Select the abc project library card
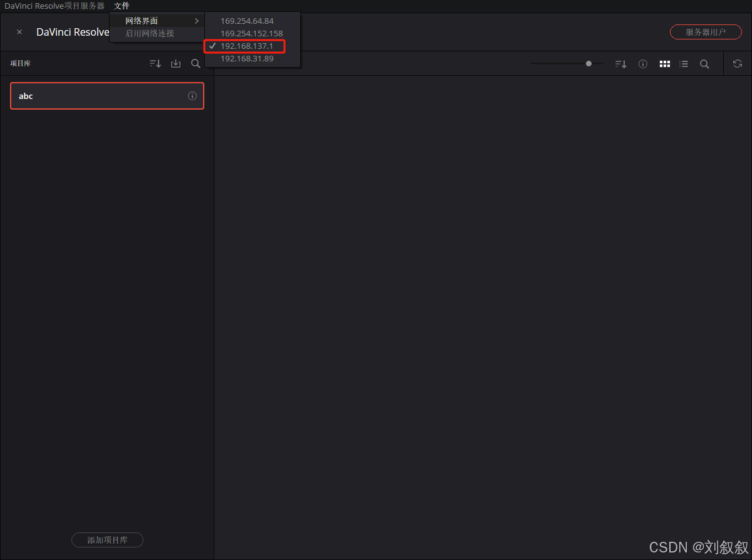 94,95
